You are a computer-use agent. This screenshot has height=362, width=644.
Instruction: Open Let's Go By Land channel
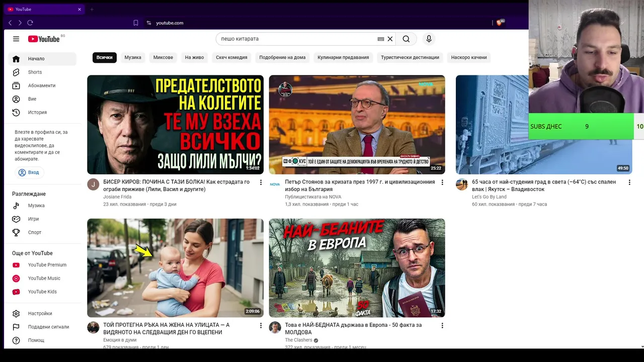tap(489, 197)
